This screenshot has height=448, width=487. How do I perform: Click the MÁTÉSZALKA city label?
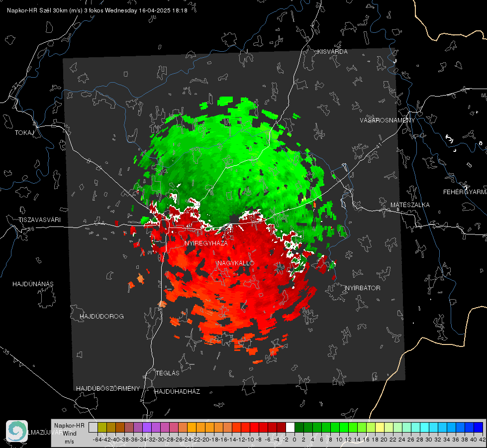pyautogui.click(x=410, y=205)
